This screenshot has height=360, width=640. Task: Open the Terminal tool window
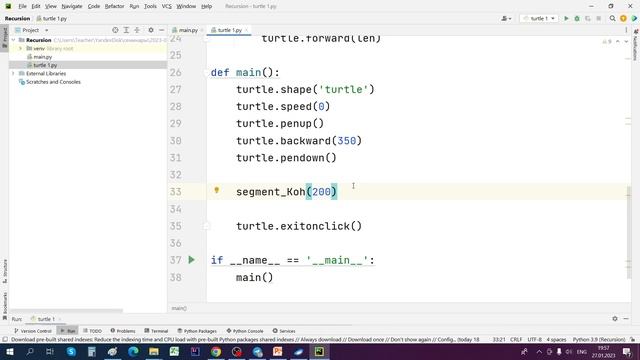(156, 331)
